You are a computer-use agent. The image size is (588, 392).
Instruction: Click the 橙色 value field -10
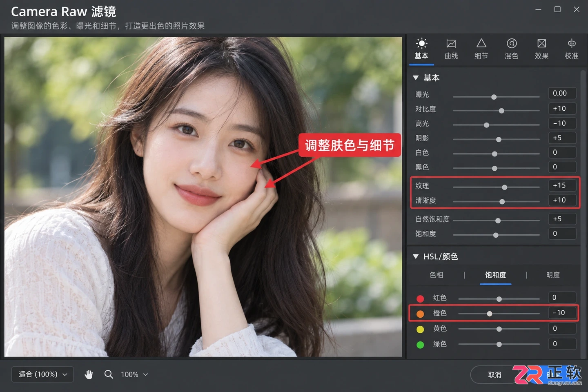(562, 313)
